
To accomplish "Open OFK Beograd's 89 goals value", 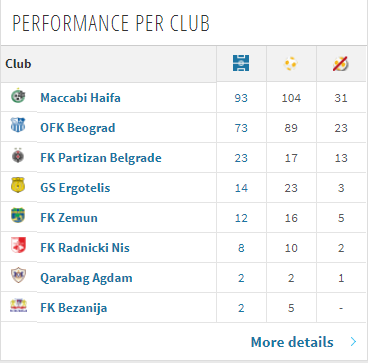I will (291, 128).
